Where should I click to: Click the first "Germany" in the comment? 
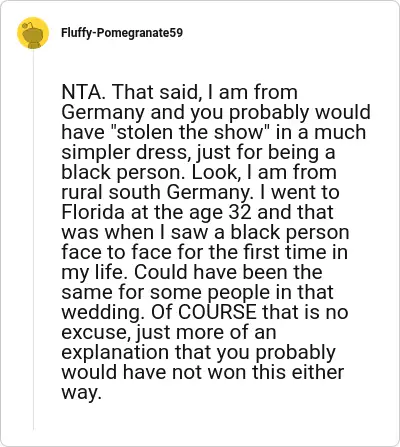point(103,112)
